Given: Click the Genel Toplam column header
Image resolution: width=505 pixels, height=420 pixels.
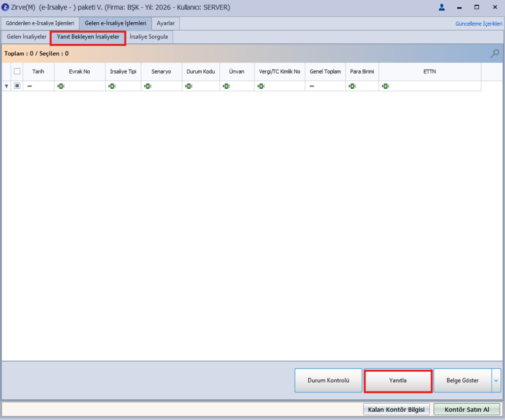Looking at the screenshot, I should click(x=325, y=72).
